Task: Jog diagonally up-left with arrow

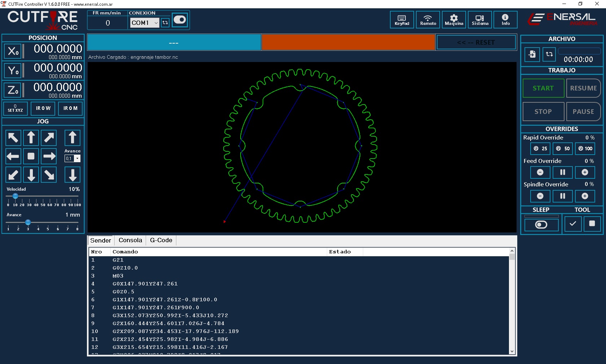Action: [x=13, y=138]
